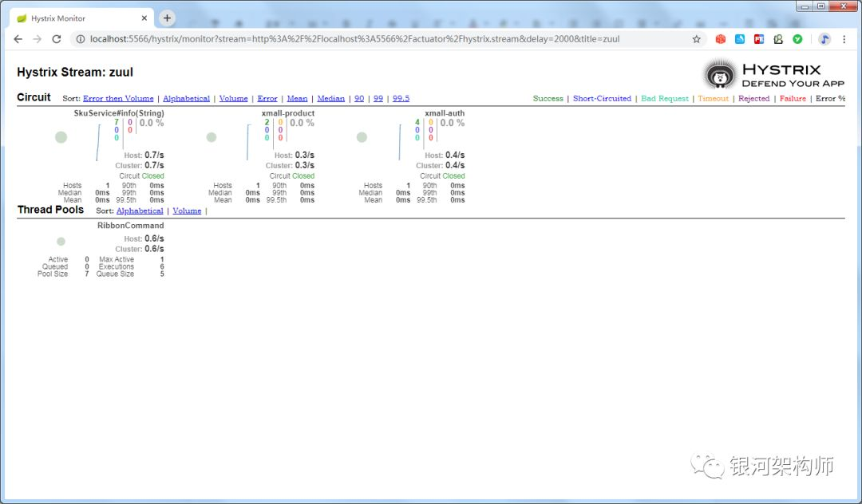Click the Bad Request legend label
Image resolution: width=862 pixels, height=504 pixels.
click(665, 98)
